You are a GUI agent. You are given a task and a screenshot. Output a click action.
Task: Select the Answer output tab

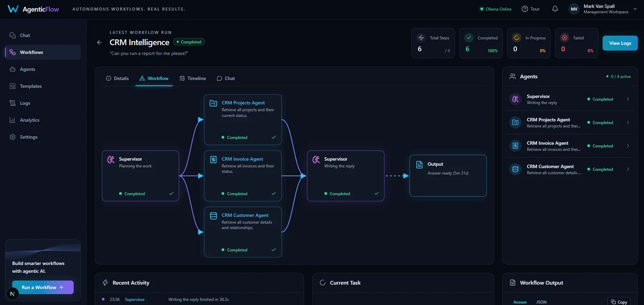coord(520,302)
